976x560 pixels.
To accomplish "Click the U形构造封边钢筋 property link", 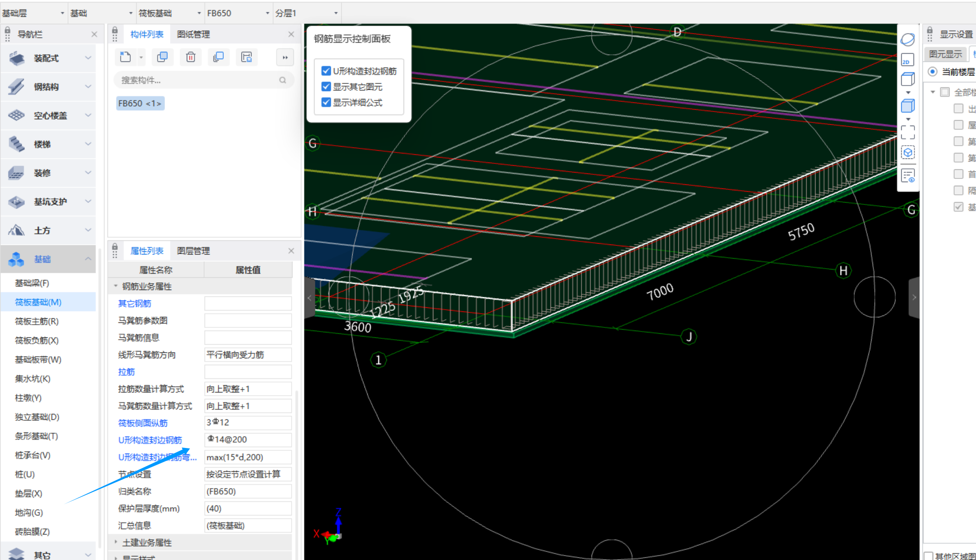I will [150, 440].
